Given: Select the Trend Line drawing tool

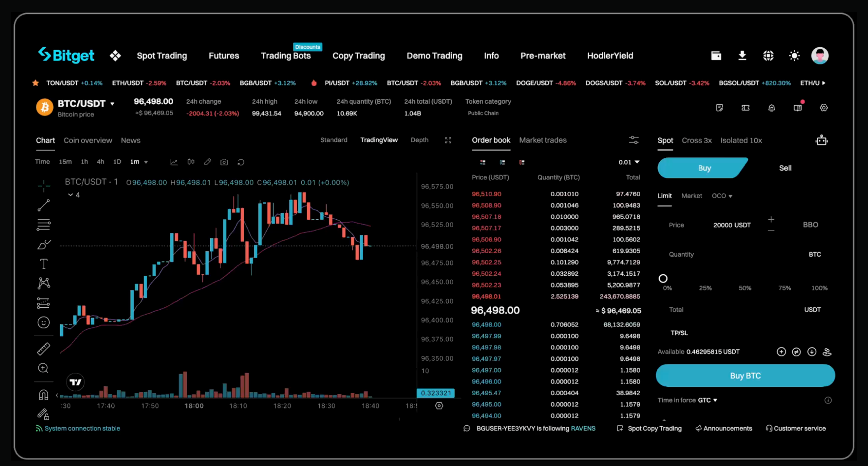Looking at the screenshot, I should click(43, 205).
